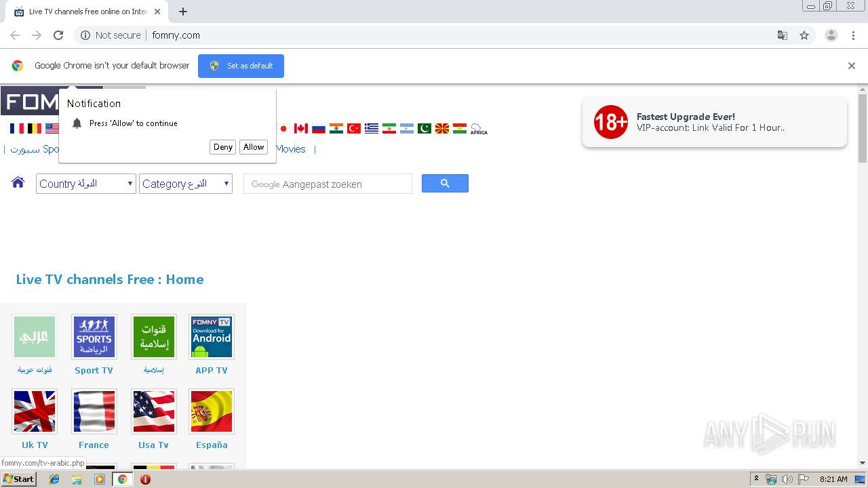
Task: Expand the Country dropdown
Action: point(86,184)
